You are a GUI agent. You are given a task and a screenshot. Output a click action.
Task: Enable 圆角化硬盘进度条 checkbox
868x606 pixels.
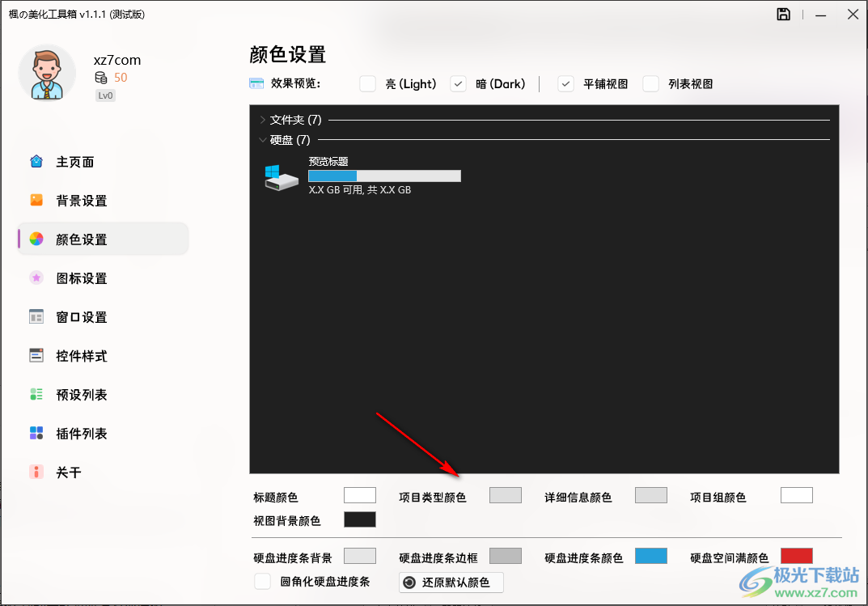262,582
